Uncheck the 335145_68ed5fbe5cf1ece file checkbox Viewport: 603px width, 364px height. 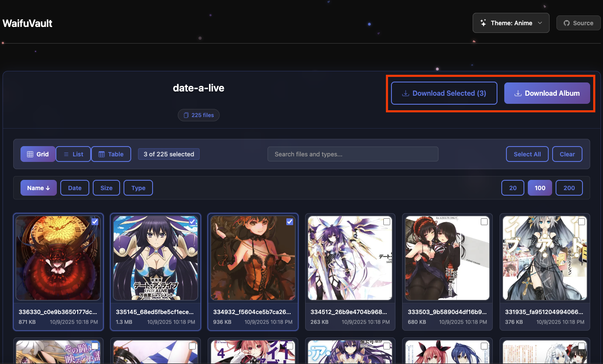click(x=192, y=222)
